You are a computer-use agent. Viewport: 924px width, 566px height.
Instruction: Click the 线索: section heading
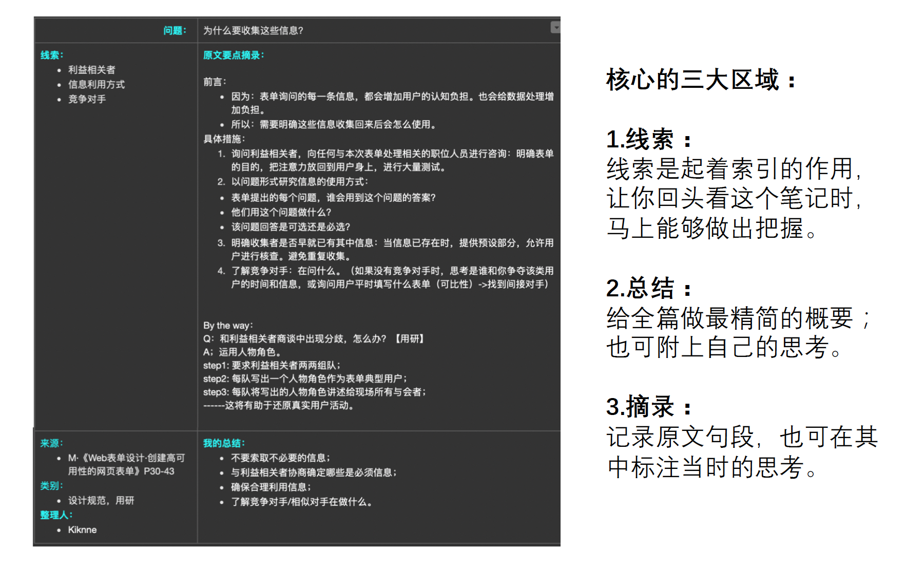click(52, 55)
